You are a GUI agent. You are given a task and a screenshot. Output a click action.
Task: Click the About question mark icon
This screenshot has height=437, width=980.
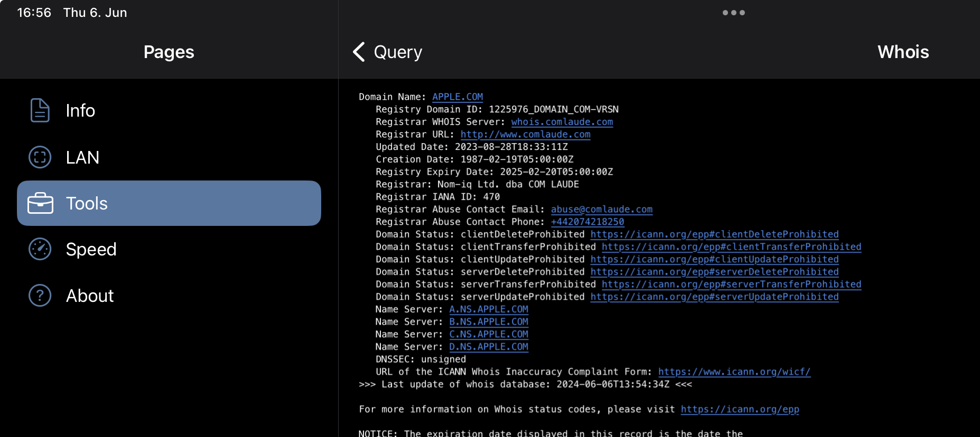coord(40,296)
